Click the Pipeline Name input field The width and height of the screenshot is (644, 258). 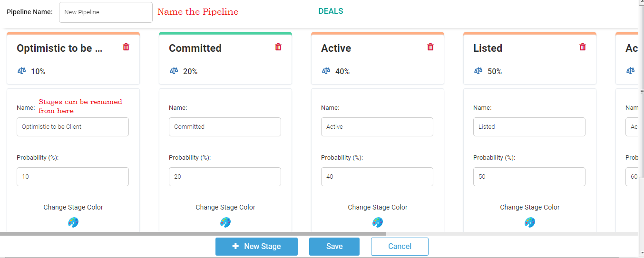tap(106, 12)
